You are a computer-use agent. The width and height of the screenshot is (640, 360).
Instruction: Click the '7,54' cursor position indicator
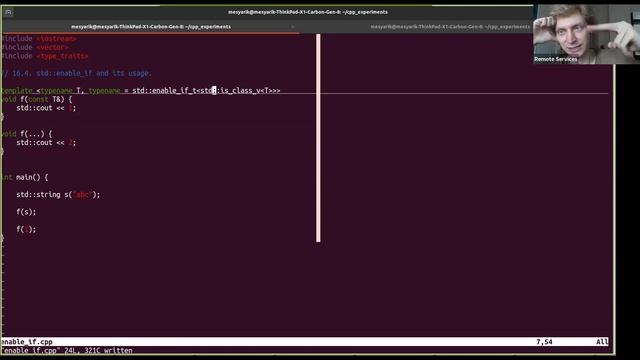(544, 342)
